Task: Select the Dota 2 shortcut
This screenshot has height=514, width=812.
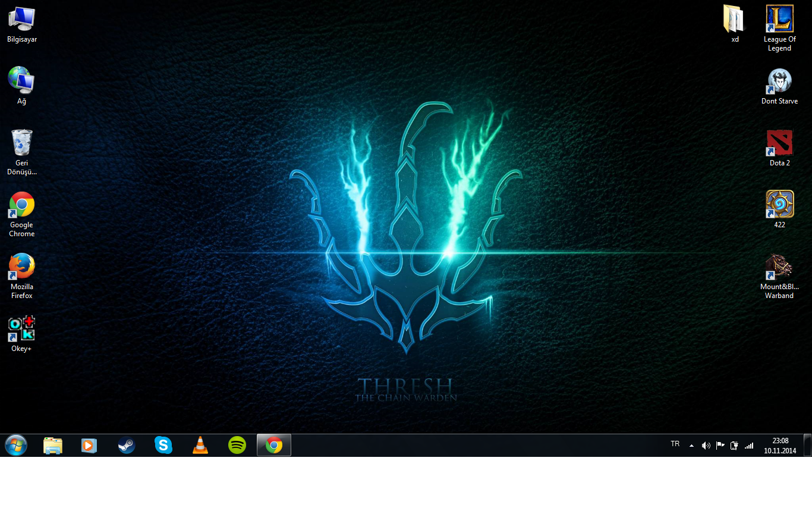Action: tap(779, 148)
